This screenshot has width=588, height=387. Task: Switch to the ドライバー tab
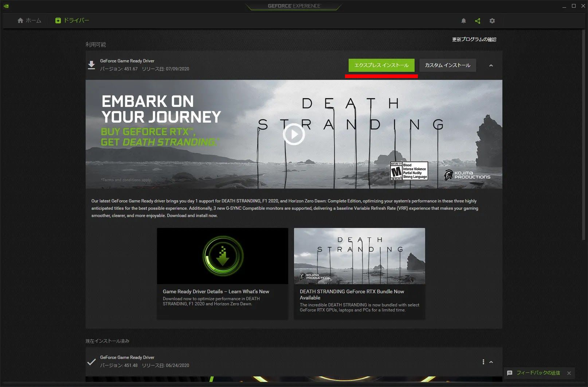click(72, 20)
